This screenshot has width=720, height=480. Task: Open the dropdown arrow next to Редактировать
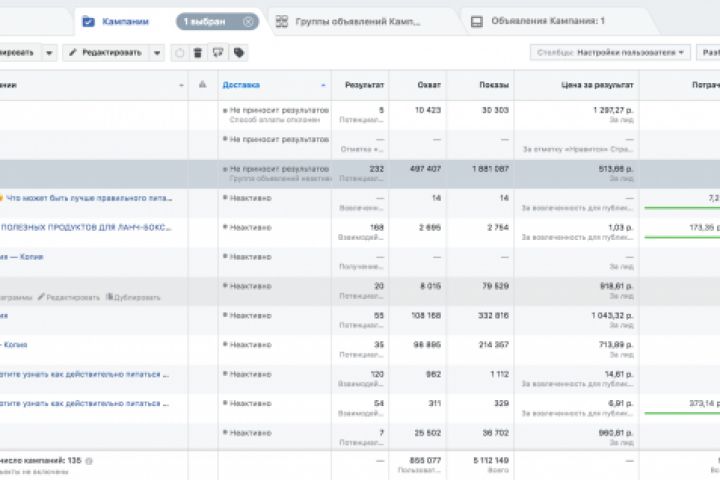[157, 53]
